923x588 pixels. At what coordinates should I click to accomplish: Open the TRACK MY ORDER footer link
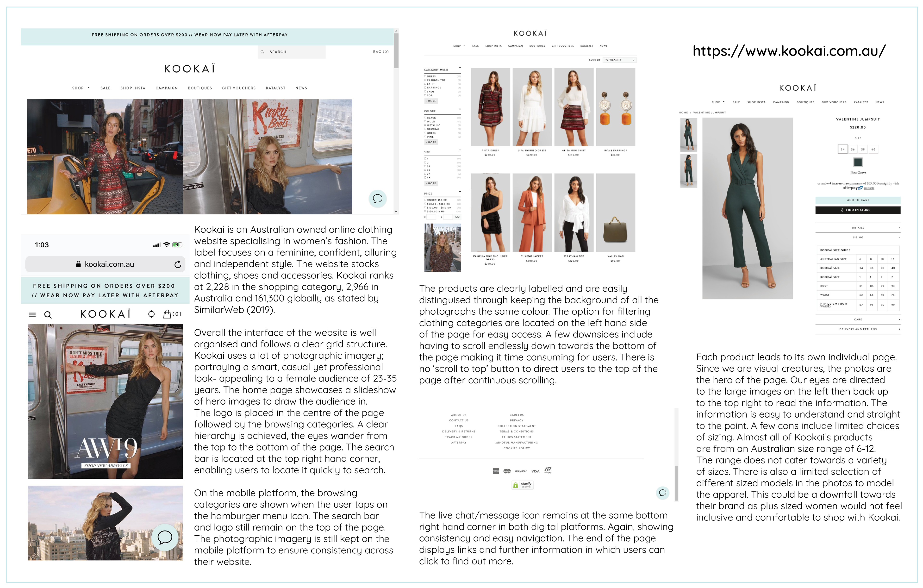tap(459, 437)
